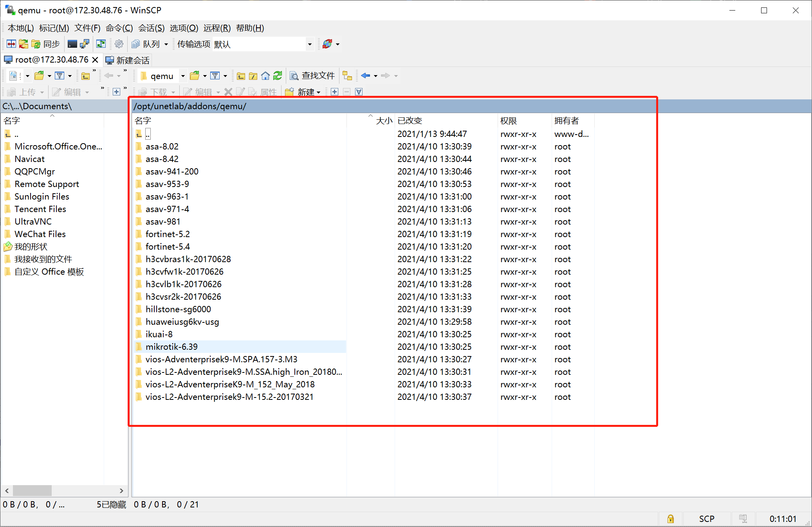Open preferences gear icon
Screen dimensions: 812x527
(x=119, y=44)
